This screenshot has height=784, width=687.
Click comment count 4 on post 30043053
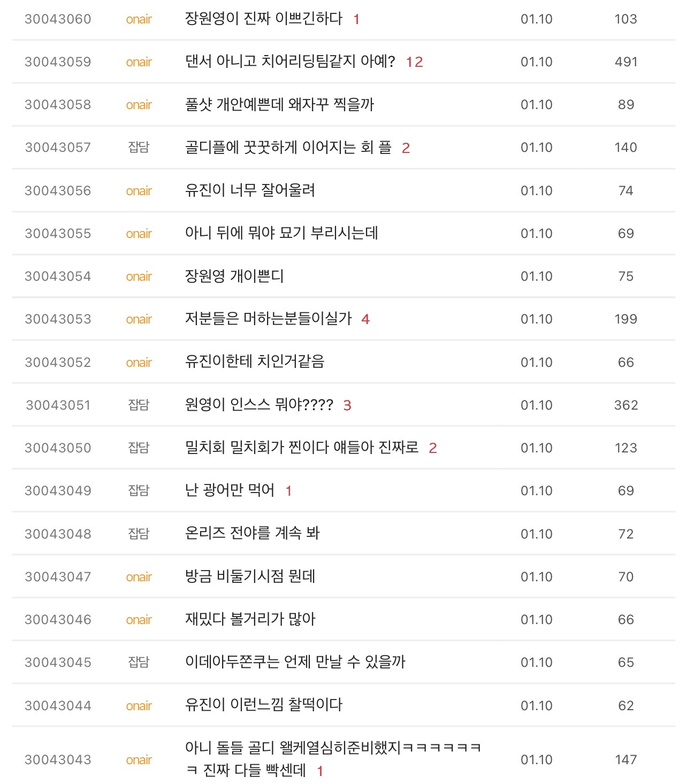365,319
